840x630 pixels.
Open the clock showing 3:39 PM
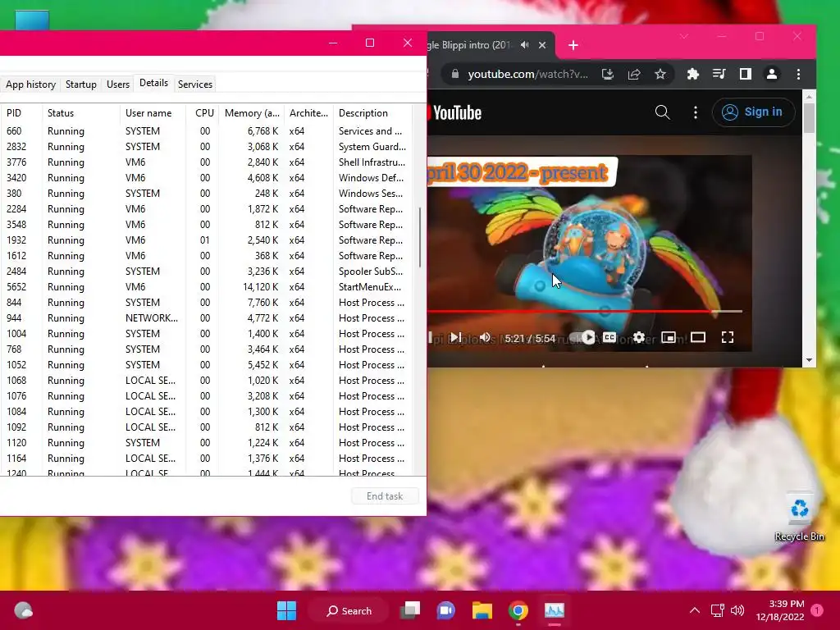780,610
